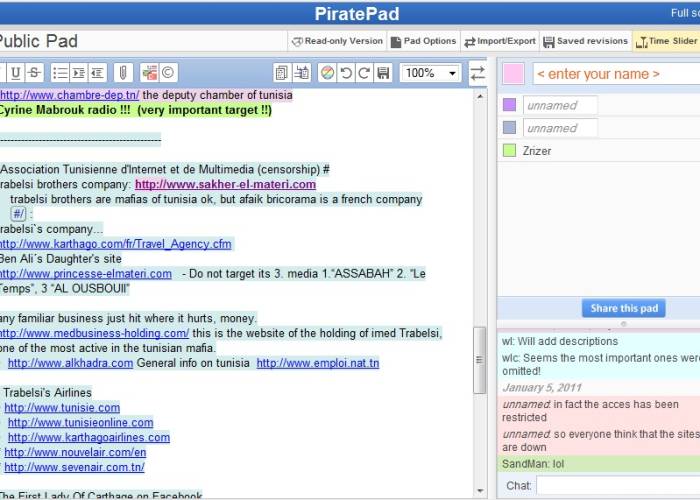Outdent the selected text

pos(97,73)
